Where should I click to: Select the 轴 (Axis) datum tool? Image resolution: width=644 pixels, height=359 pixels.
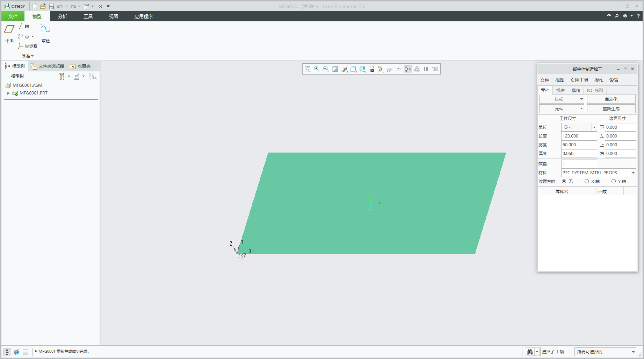[x=24, y=27]
